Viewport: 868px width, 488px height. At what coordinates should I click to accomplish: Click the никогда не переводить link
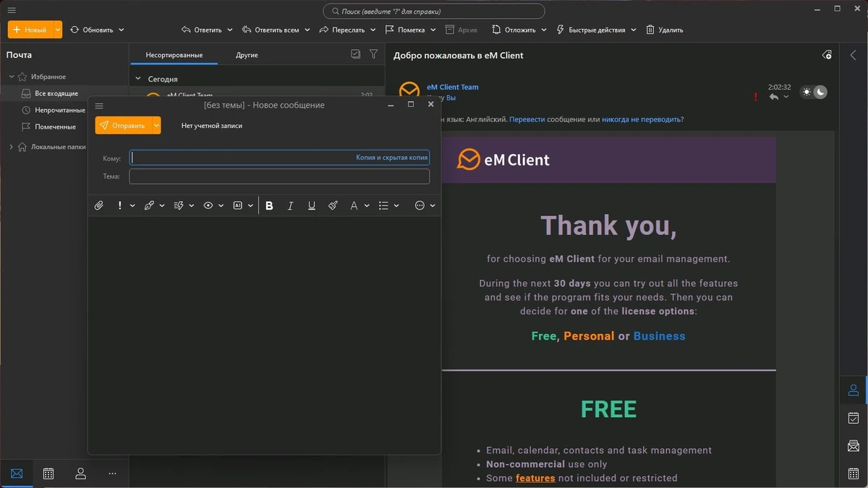point(642,119)
